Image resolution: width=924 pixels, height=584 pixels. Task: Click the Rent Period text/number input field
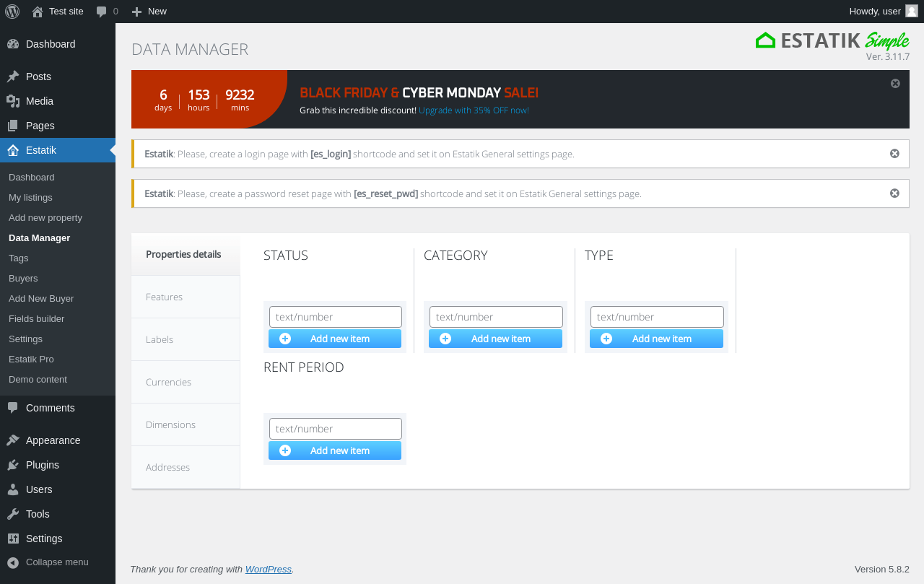336,429
